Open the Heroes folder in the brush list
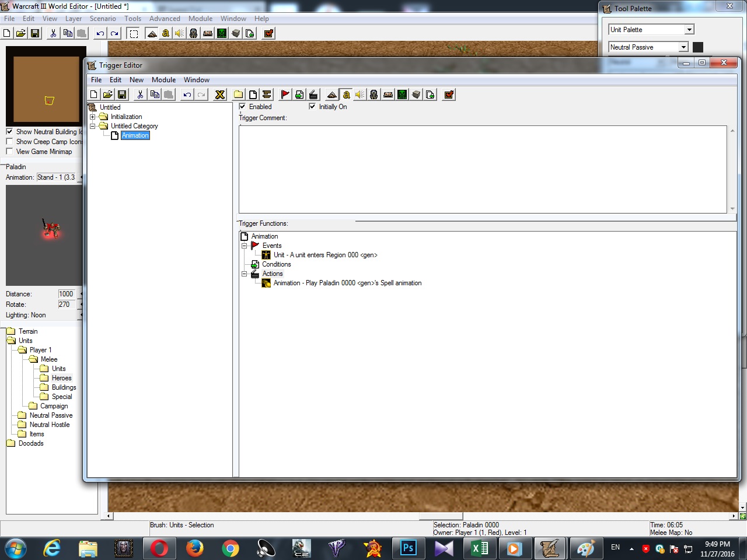The height and width of the screenshot is (560, 747). (56, 378)
